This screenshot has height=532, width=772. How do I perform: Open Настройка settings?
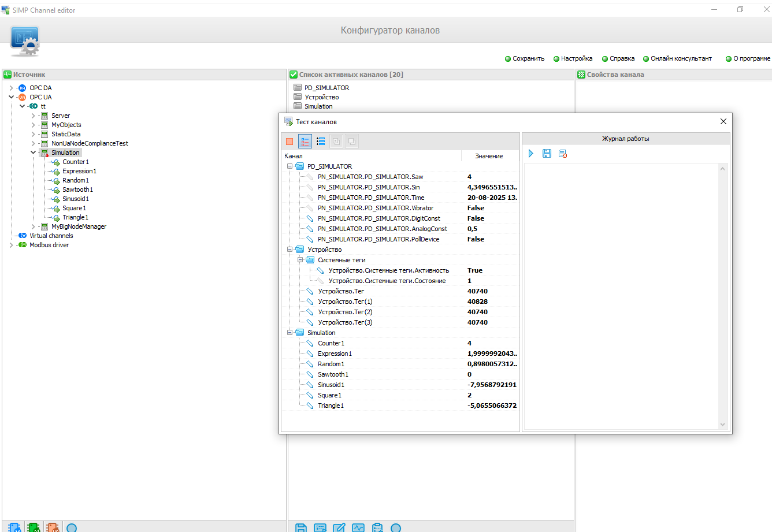(x=573, y=58)
